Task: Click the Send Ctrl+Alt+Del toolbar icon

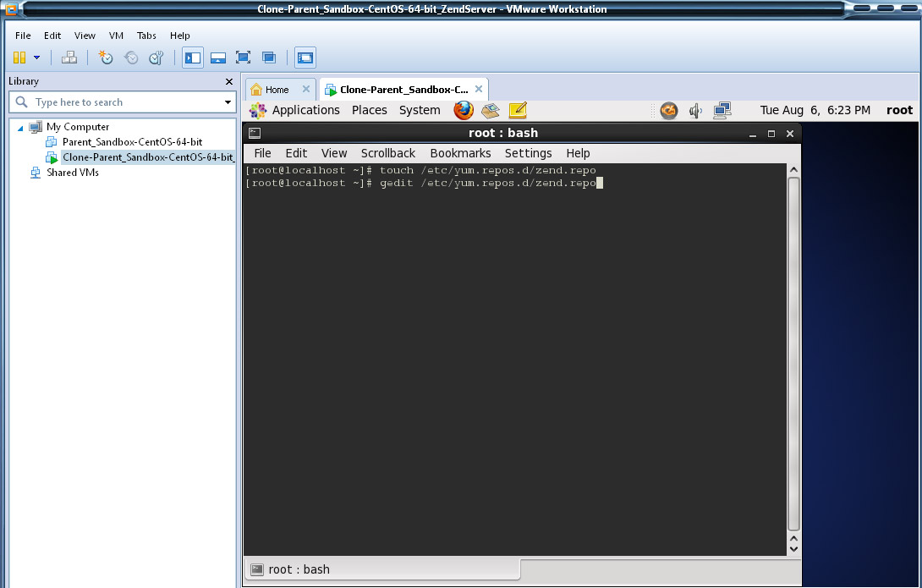Action: (69, 58)
